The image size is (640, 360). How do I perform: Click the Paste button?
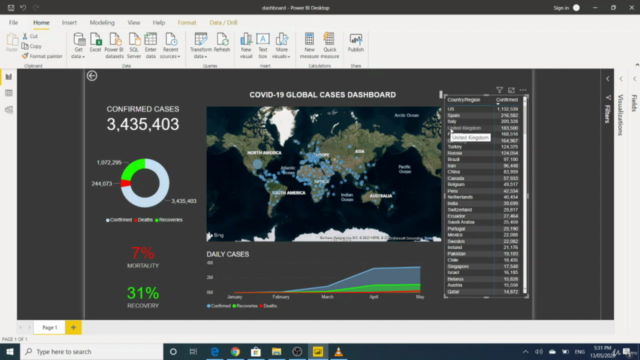[11, 42]
